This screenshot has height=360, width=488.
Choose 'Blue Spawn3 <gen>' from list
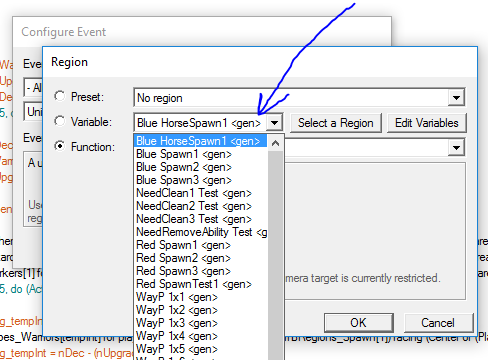(x=200, y=180)
